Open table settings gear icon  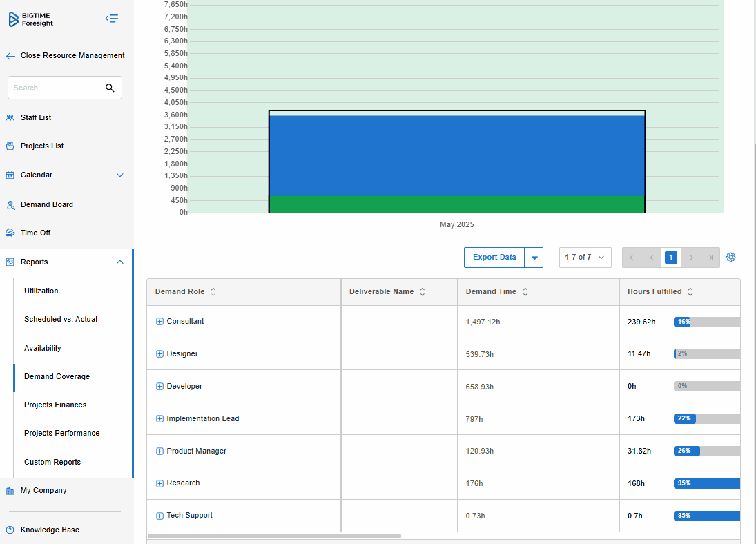[x=731, y=257]
